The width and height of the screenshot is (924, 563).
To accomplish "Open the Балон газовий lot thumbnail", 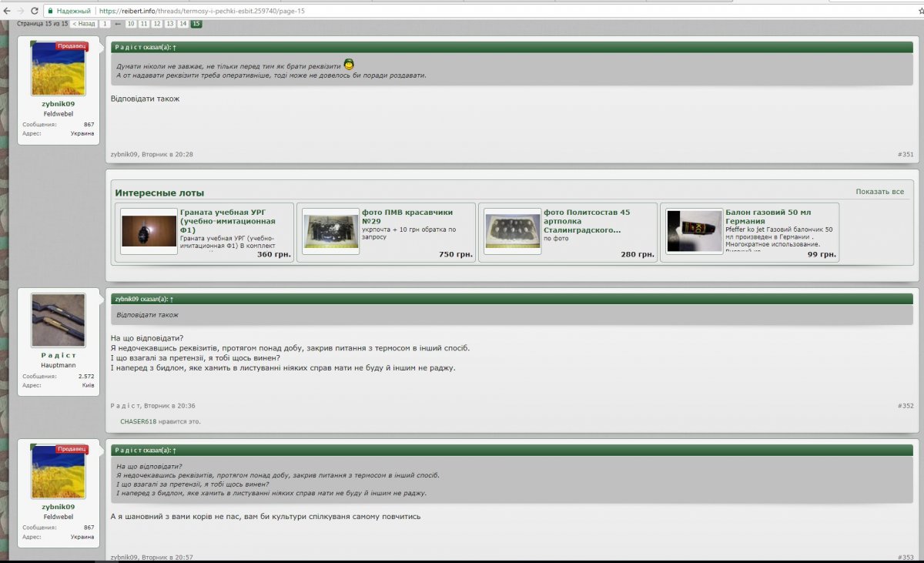I will (x=695, y=231).
